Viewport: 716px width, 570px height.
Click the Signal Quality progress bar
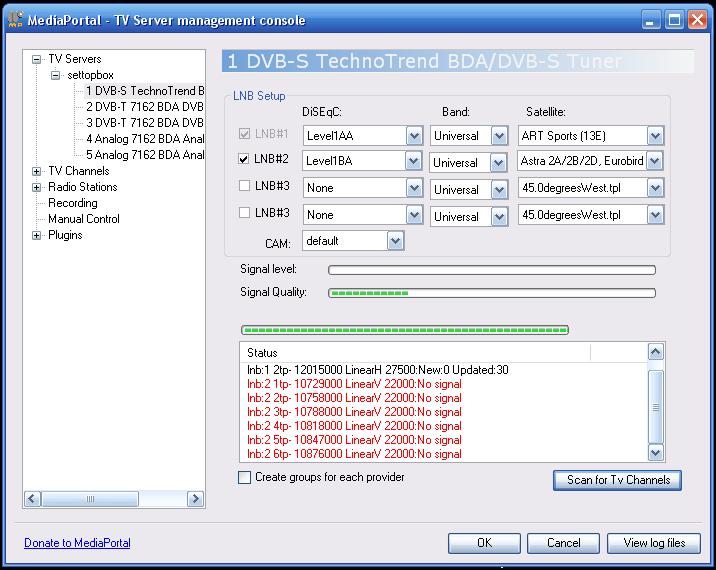point(492,293)
